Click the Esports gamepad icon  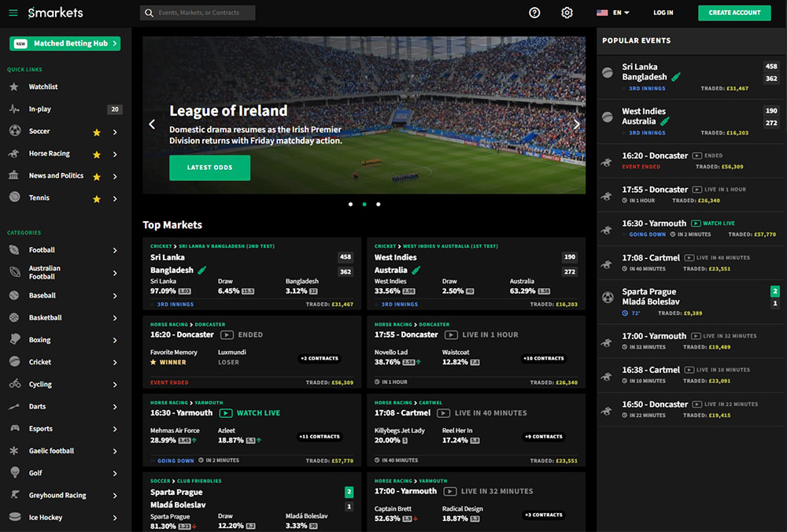(x=15, y=428)
